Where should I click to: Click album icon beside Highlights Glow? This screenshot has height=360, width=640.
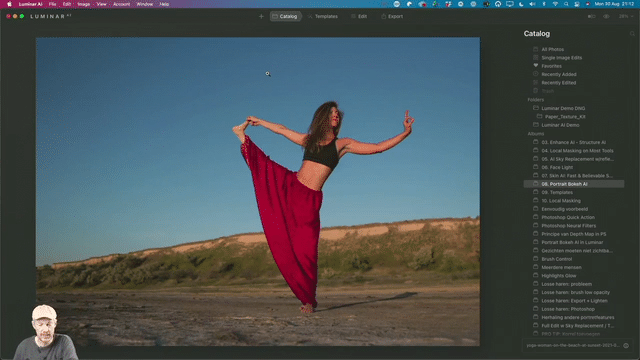click(x=536, y=276)
